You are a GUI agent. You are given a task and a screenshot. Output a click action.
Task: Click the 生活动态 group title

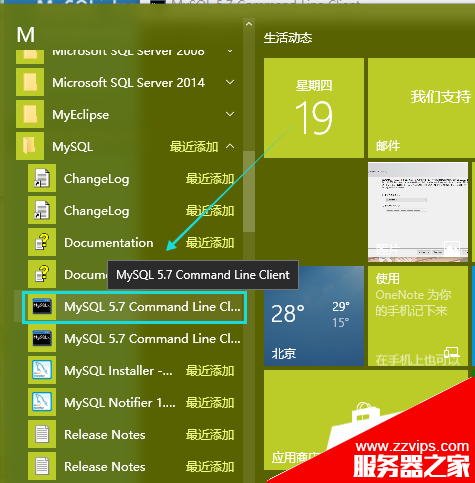pyautogui.click(x=288, y=38)
